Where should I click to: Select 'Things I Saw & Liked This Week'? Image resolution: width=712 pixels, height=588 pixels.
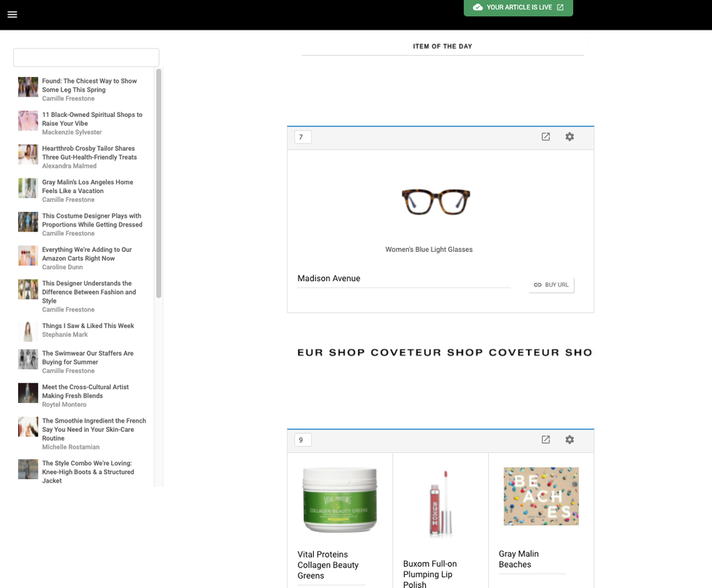tap(88, 326)
